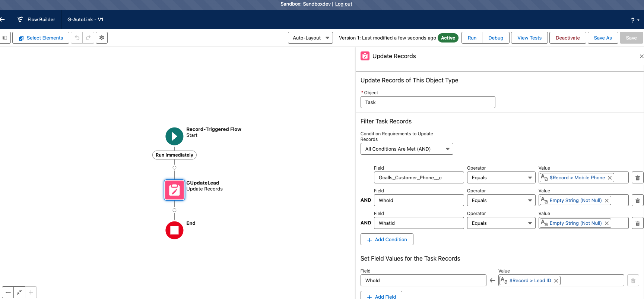Remove the $Record > Mobile Phone value pill

(x=610, y=178)
